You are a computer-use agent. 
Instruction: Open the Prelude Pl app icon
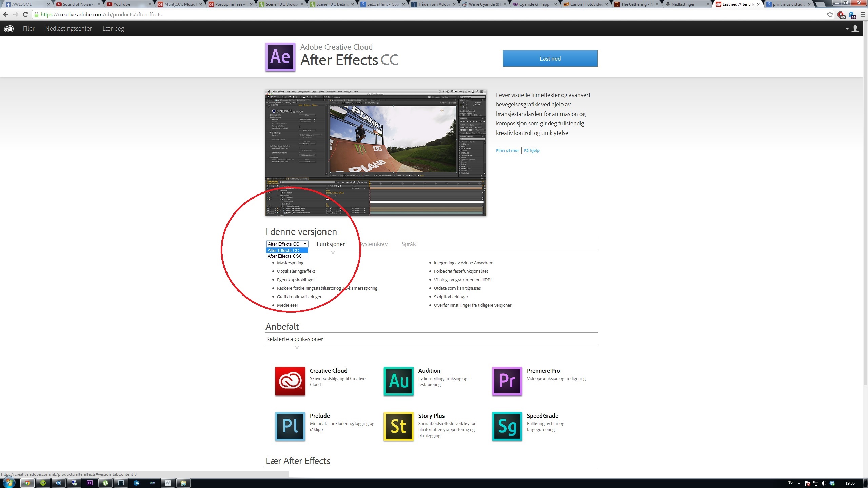click(x=290, y=426)
